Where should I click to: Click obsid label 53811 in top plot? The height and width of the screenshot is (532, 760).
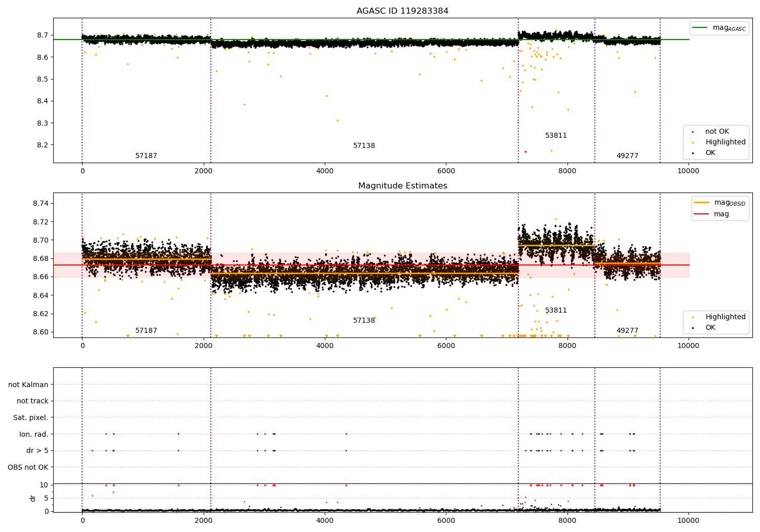pos(556,136)
